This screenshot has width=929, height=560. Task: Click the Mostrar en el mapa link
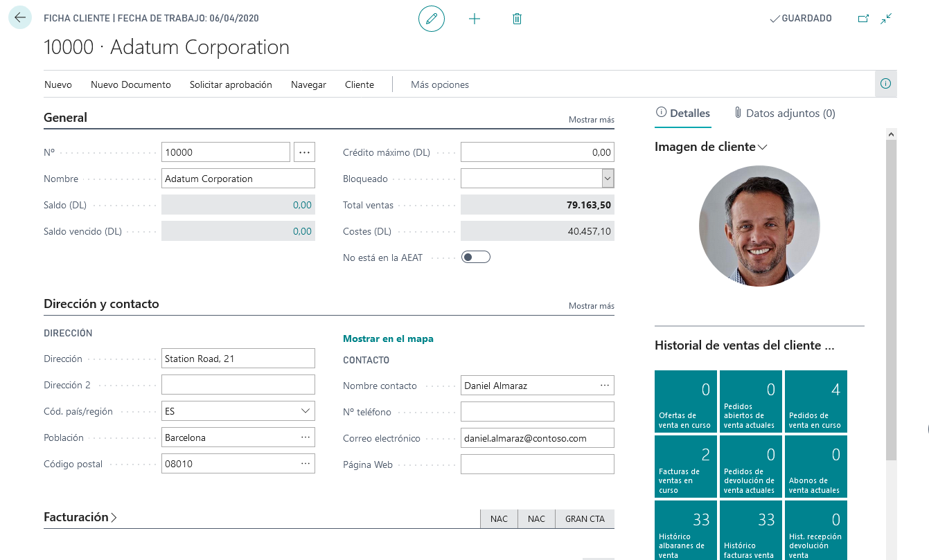(388, 338)
